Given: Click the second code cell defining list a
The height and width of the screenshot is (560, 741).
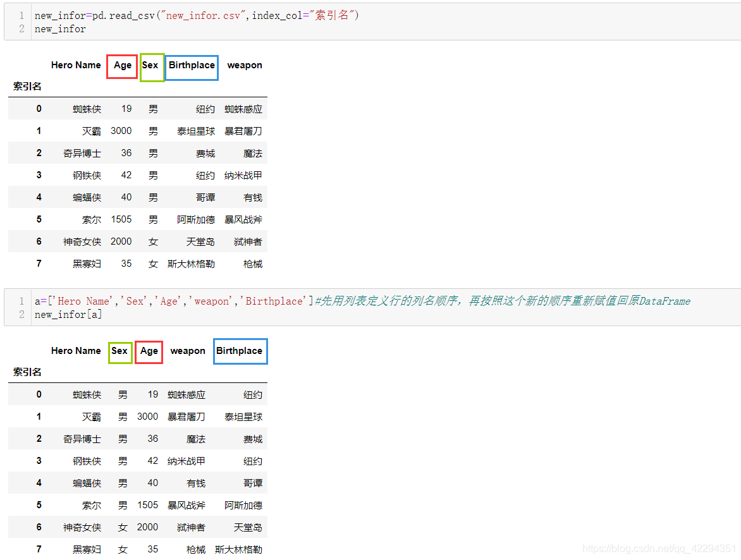Looking at the screenshot, I should [372, 307].
